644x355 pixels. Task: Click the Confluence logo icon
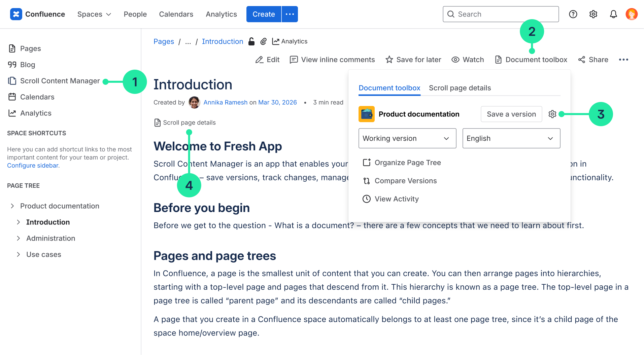coord(16,14)
